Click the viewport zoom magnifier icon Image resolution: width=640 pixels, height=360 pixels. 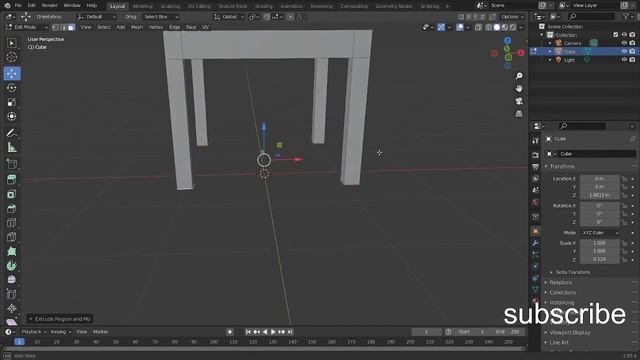519,76
